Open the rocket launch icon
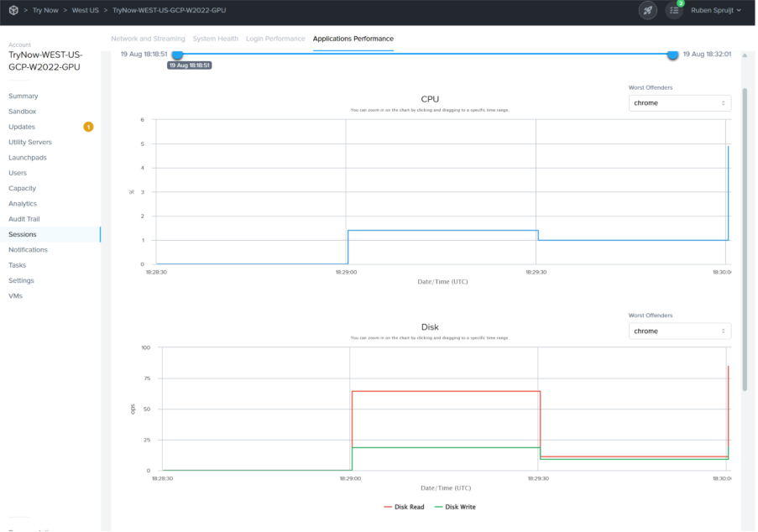 647,10
